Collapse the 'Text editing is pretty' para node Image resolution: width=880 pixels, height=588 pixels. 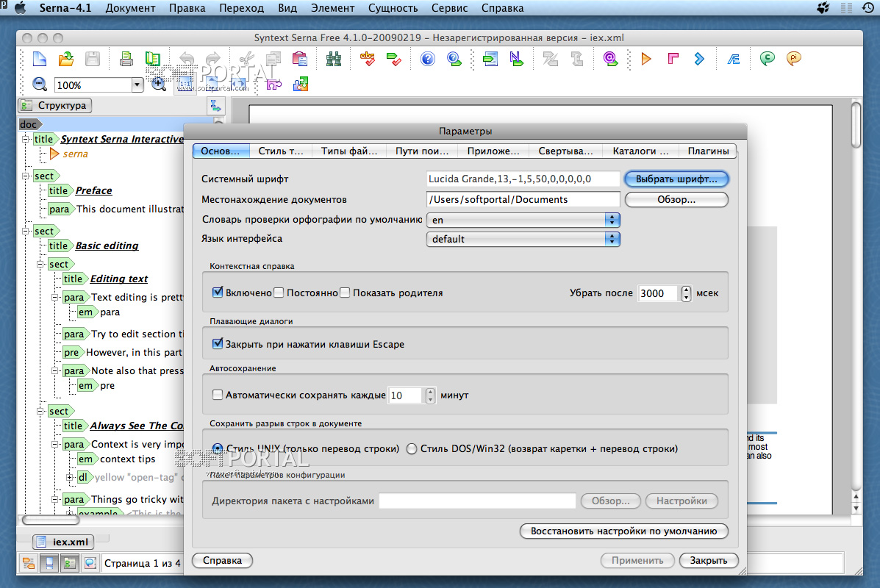click(55, 298)
